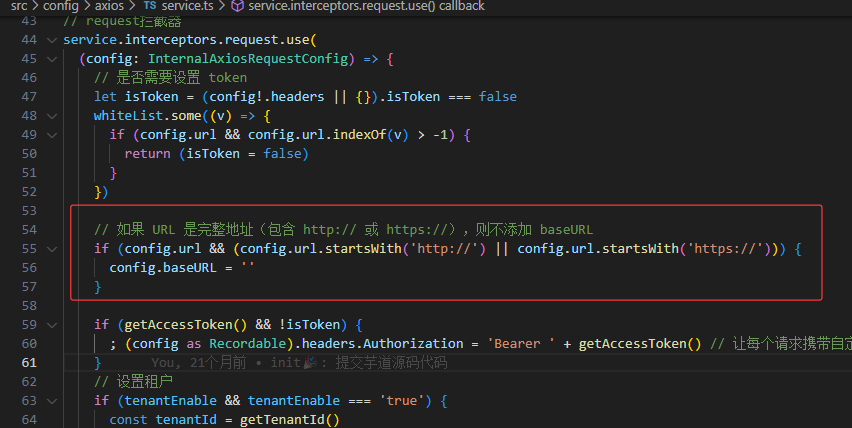Image resolution: width=852 pixels, height=428 pixels.
Task: Click the cube symbol icon in breadcrumb
Action: click(x=236, y=6)
